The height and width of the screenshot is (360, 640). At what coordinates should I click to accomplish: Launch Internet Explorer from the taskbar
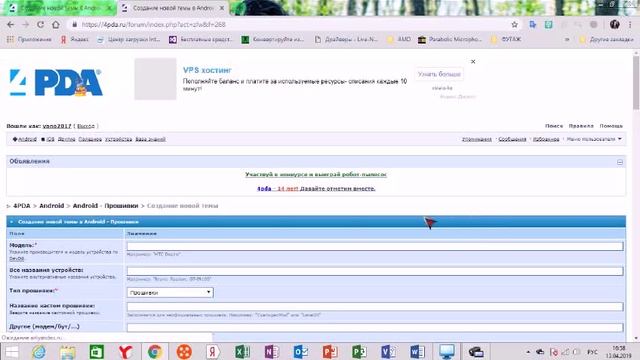point(39,352)
